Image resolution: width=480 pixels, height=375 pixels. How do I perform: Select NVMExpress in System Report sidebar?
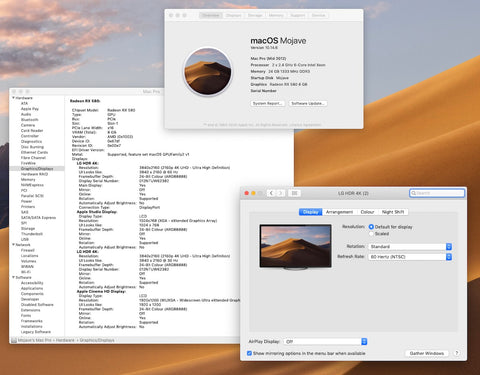32,185
